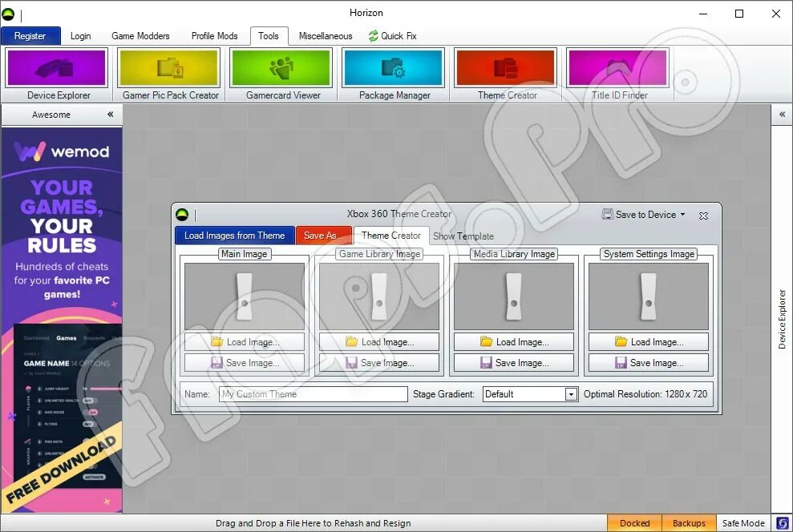Open the Save to Device dropdown

(x=643, y=215)
